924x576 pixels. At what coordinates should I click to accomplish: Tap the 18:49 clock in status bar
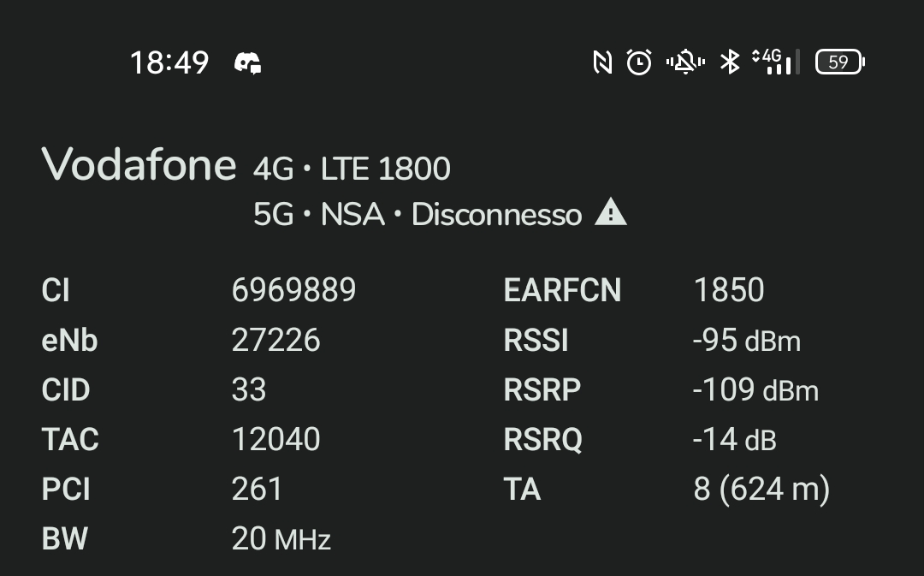(169, 62)
